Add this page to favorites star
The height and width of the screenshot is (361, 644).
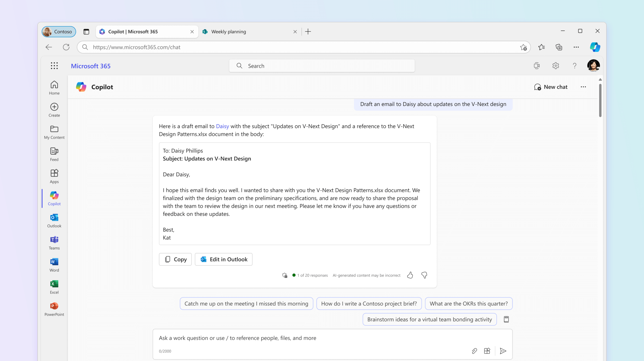(523, 47)
